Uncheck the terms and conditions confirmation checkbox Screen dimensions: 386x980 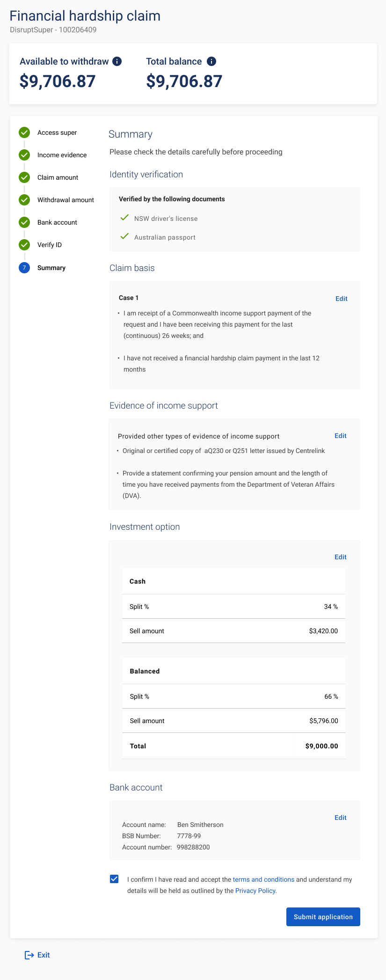pos(114,879)
